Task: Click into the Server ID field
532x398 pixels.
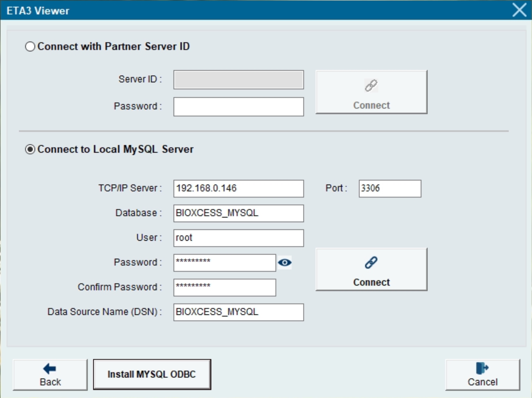Action: coord(238,80)
